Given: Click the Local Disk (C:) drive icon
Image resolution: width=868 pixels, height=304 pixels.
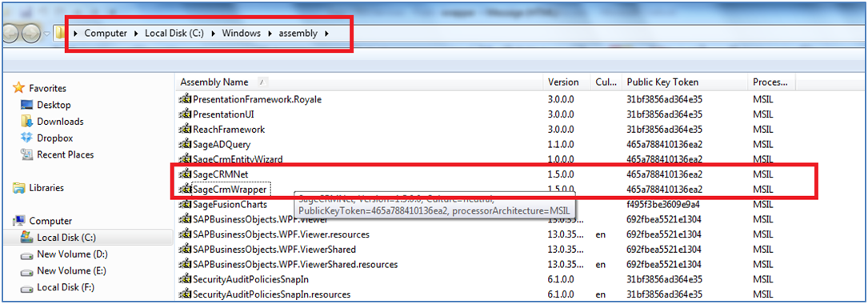Looking at the screenshot, I should (26, 238).
